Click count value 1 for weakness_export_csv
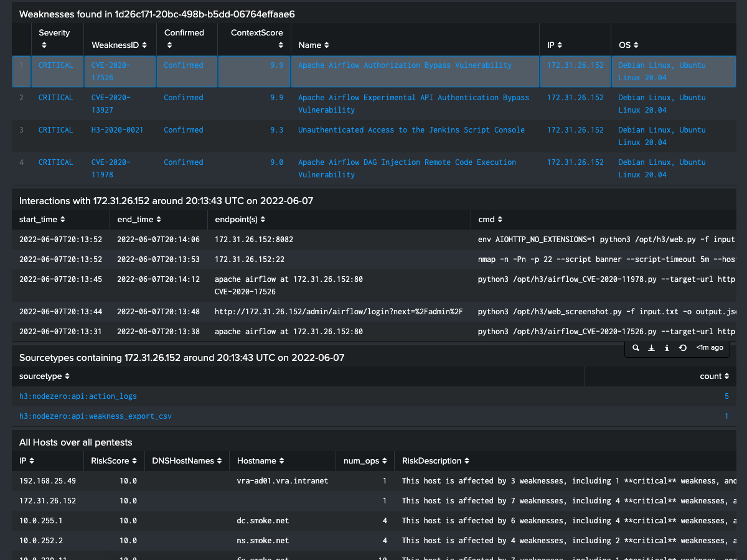This screenshot has height=560, width=747. tap(726, 416)
